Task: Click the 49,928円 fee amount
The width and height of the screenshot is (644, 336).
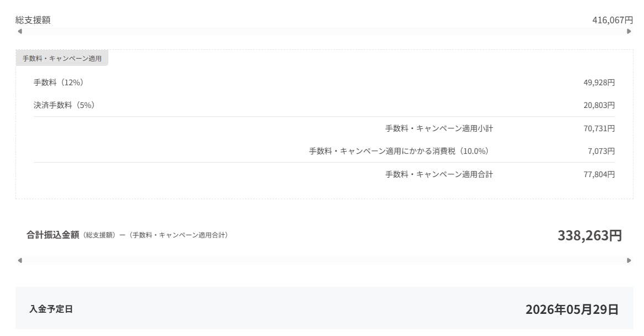Action: point(599,82)
